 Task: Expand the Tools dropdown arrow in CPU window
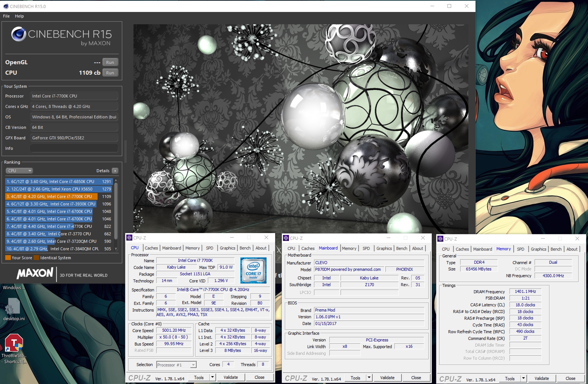(212, 377)
